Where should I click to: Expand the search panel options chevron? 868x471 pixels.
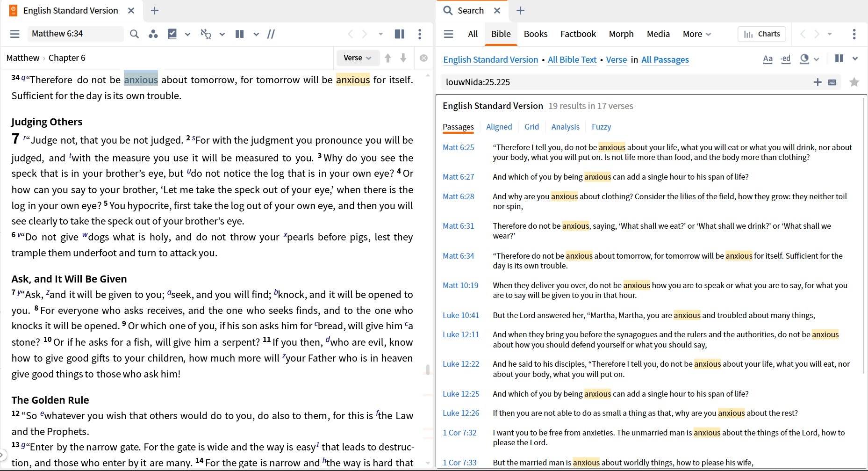click(855, 58)
